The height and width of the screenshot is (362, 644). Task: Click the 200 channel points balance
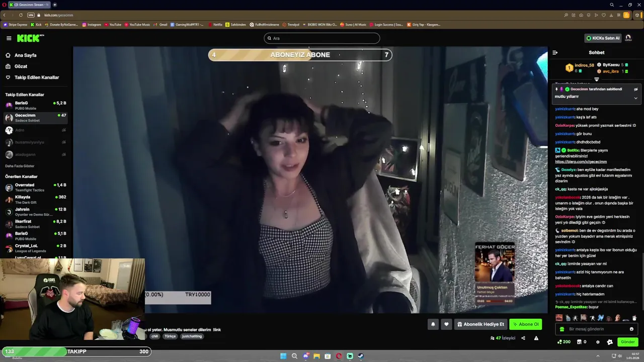(564, 342)
